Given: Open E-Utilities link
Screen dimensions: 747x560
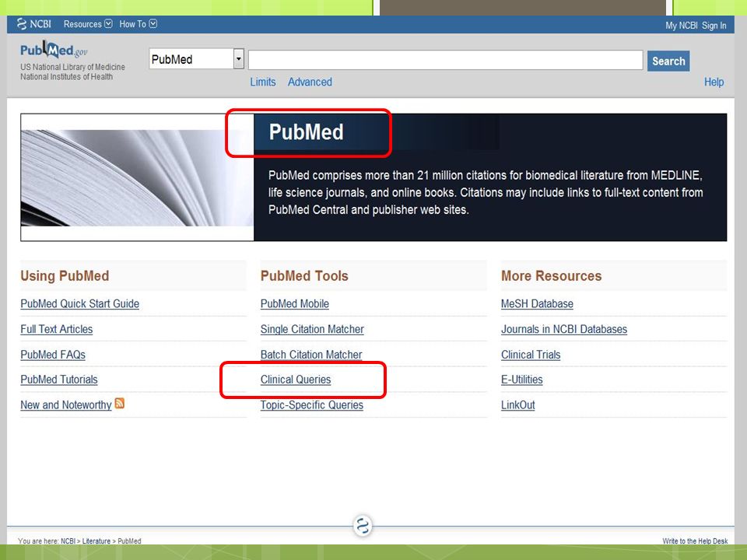Looking at the screenshot, I should (x=522, y=380).
